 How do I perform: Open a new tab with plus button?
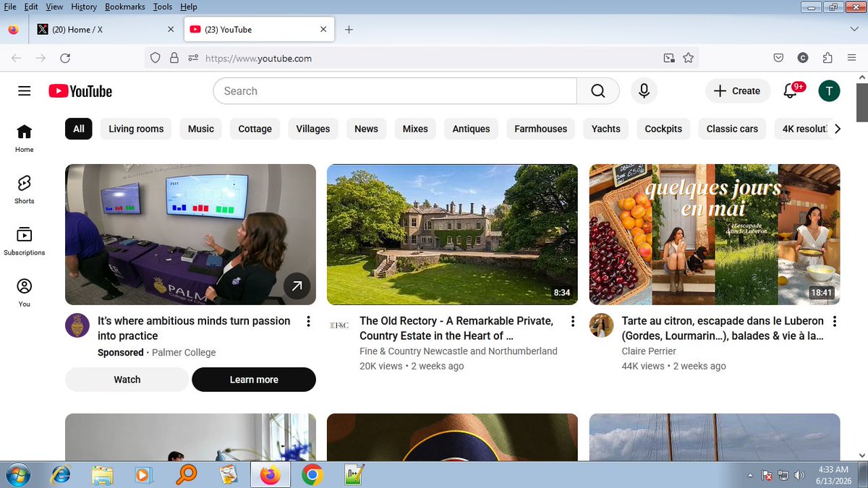pos(349,30)
